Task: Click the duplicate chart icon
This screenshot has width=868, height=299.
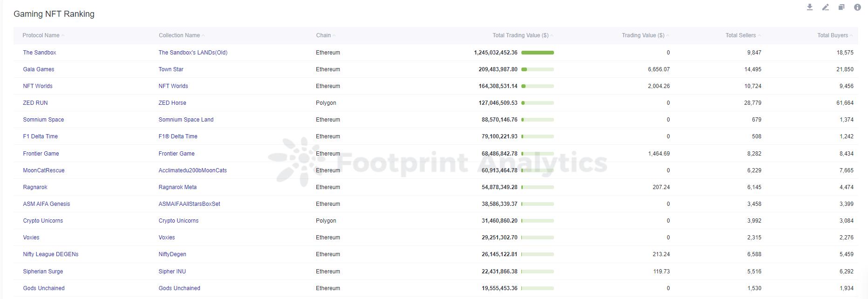Action: tap(841, 7)
